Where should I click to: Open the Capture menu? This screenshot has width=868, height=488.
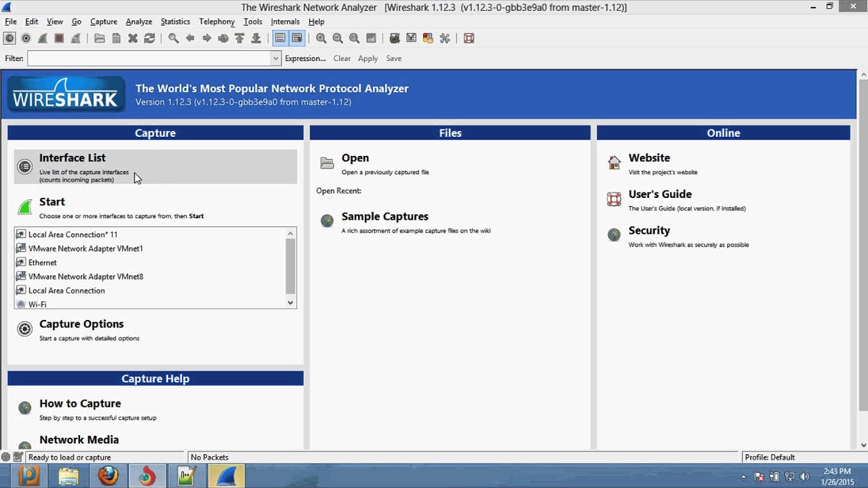tap(104, 22)
